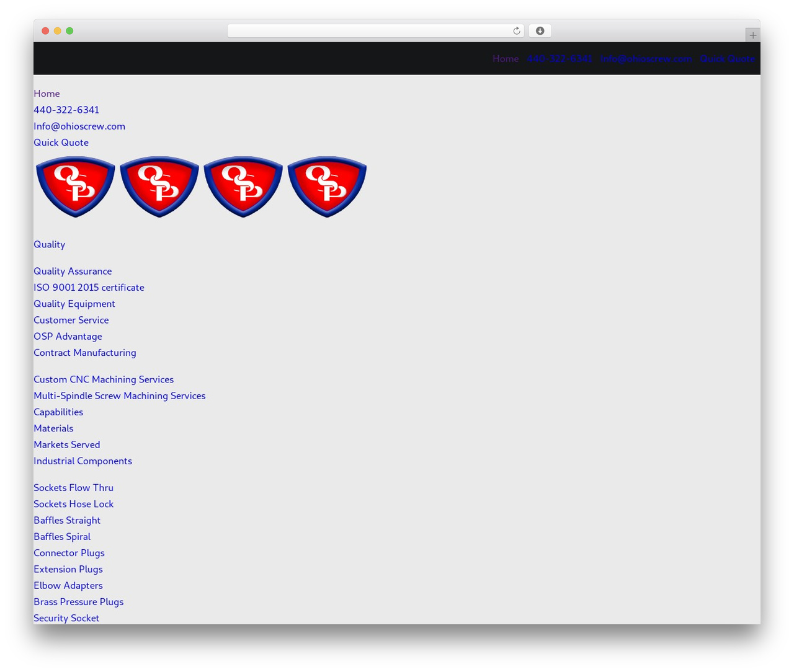Open Quick Quote in the dark top bar
Image resolution: width=794 pixels, height=672 pixels.
[x=727, y=59]
